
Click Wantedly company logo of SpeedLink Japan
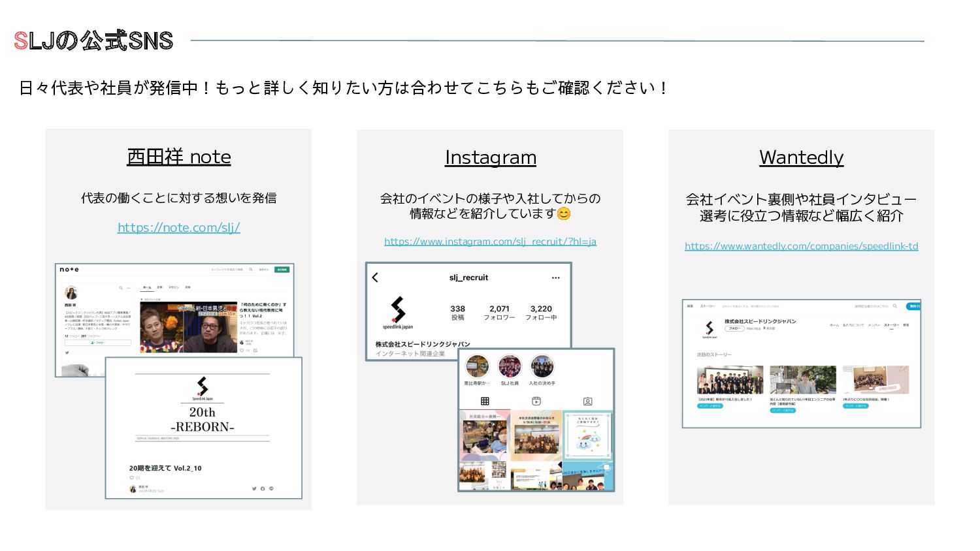tap(710, 330)
